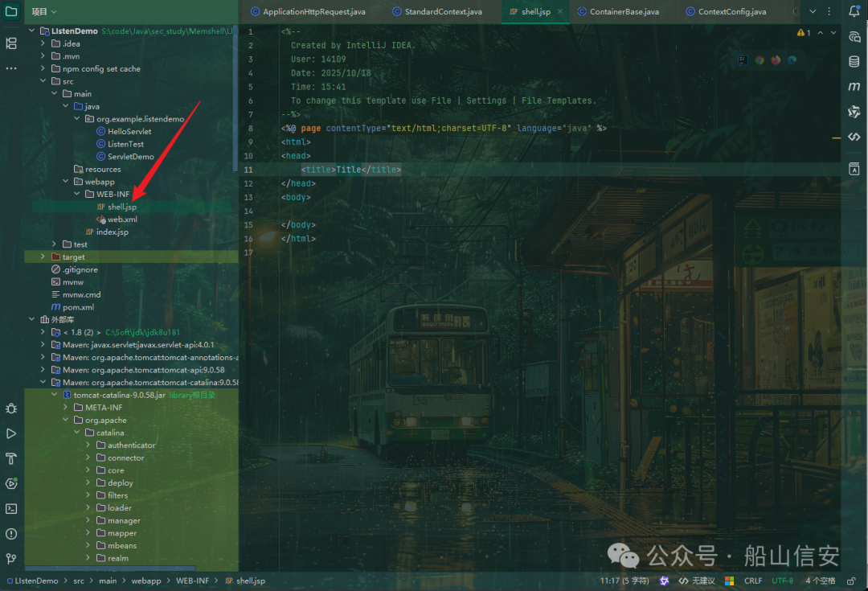Toggle the read-only lock icon in status bar

[851, 581]
